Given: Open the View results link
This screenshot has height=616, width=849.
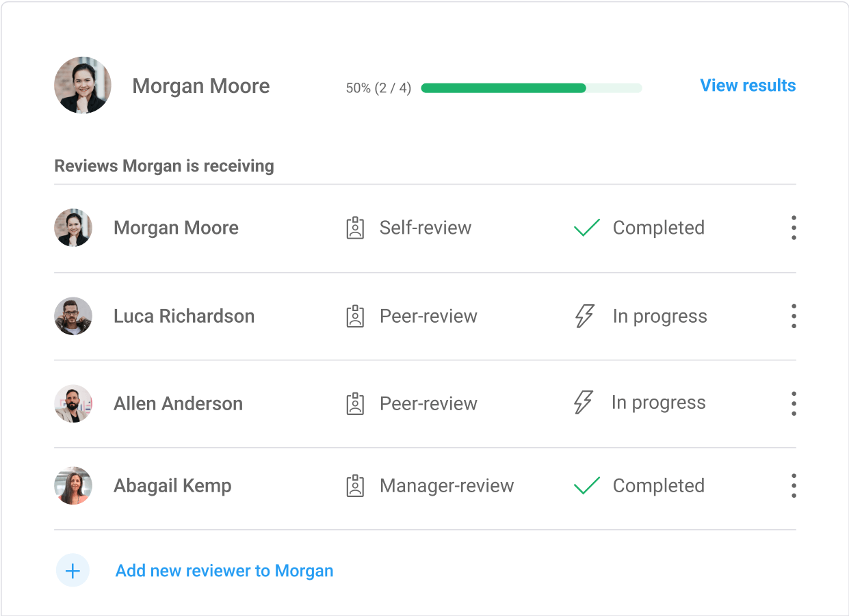Looking at the screenshot, I should pyautogui.click(x=748, y=85).
